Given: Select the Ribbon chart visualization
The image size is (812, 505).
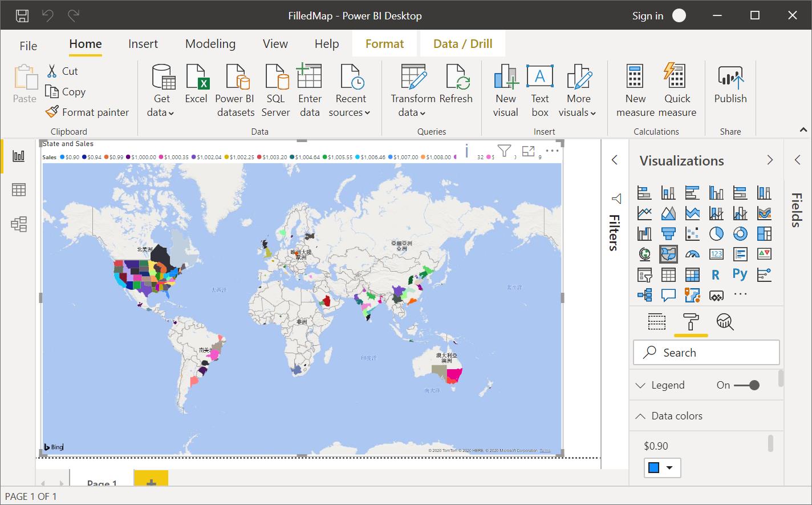Looking at the screenshot, I should [764, 213].
